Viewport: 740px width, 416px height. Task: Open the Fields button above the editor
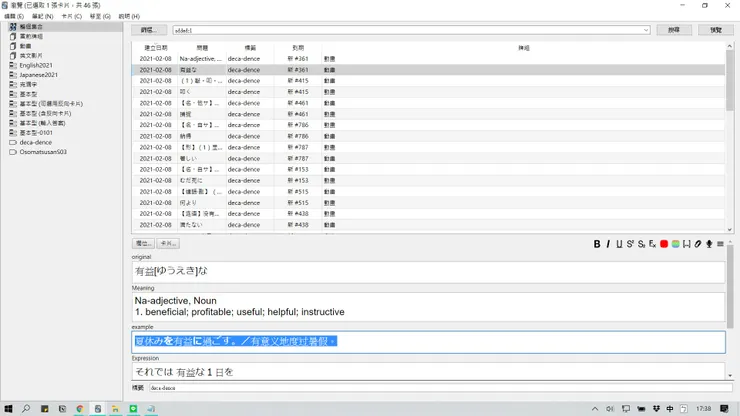(x=143, y=244)
